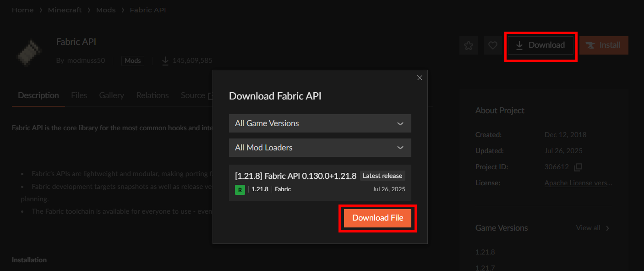The height and width of the screenshot is (271, 644).
Task: Click the About Project heading
Action: [500, 111]
